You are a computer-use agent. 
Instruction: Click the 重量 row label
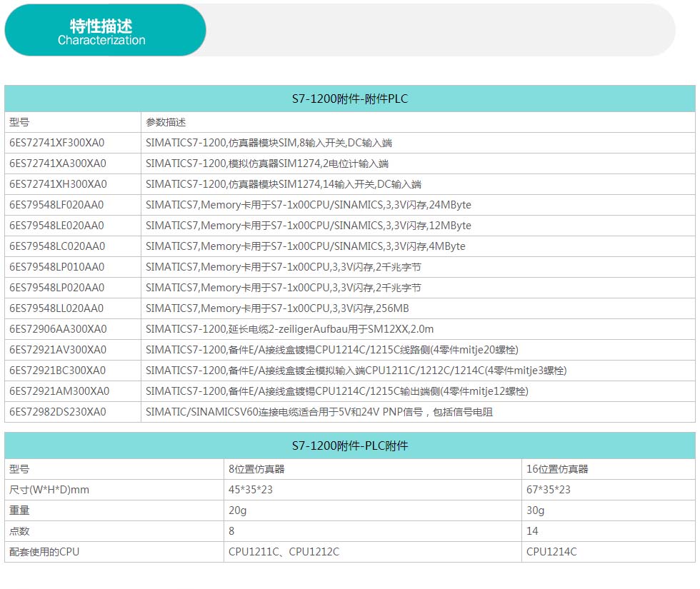point(19,510)
